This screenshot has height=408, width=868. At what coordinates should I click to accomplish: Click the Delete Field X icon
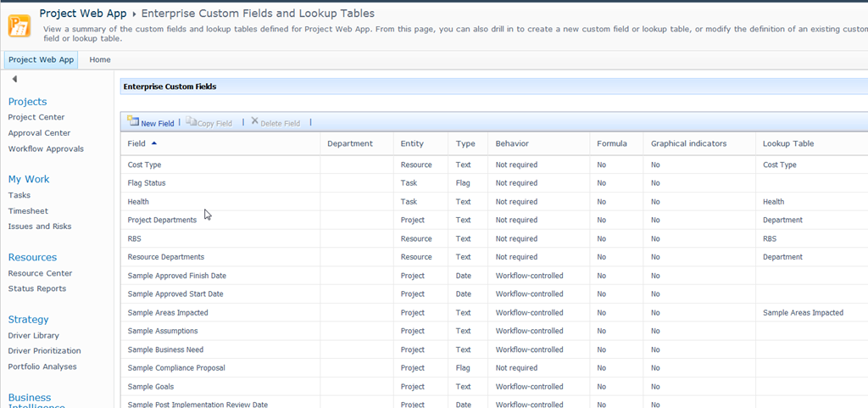pyautogui.click(x=254, y=122)
